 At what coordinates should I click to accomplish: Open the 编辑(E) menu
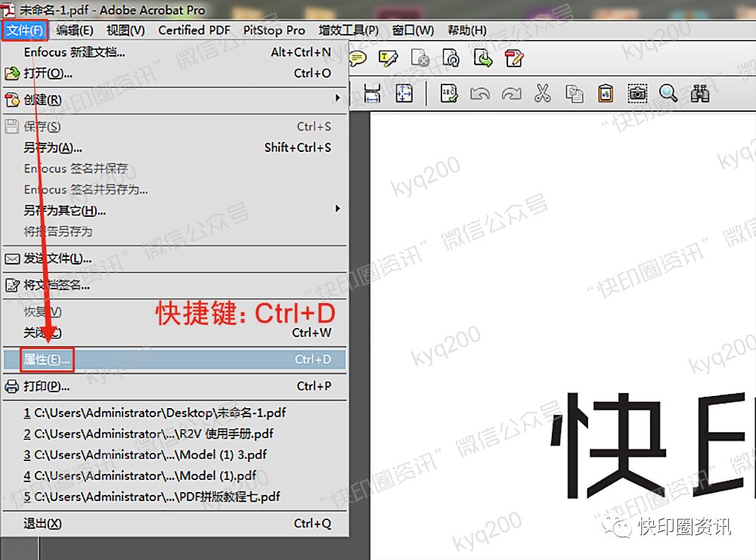pos(75,30)
